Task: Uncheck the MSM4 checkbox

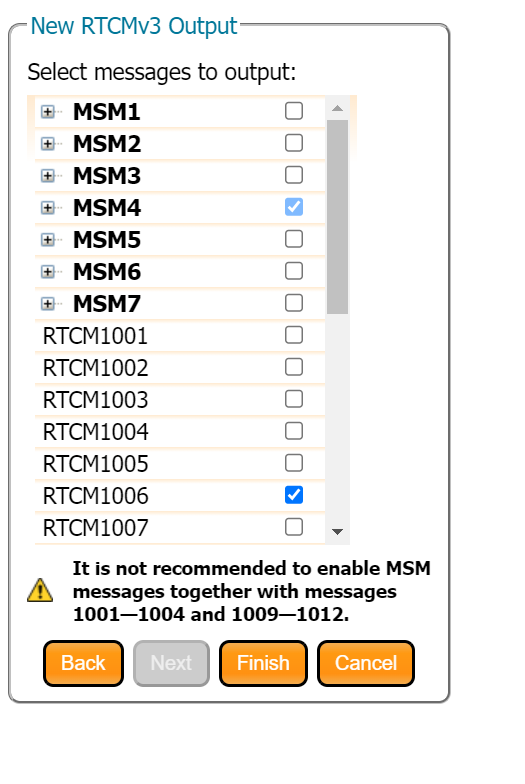Action: point(294,207)
